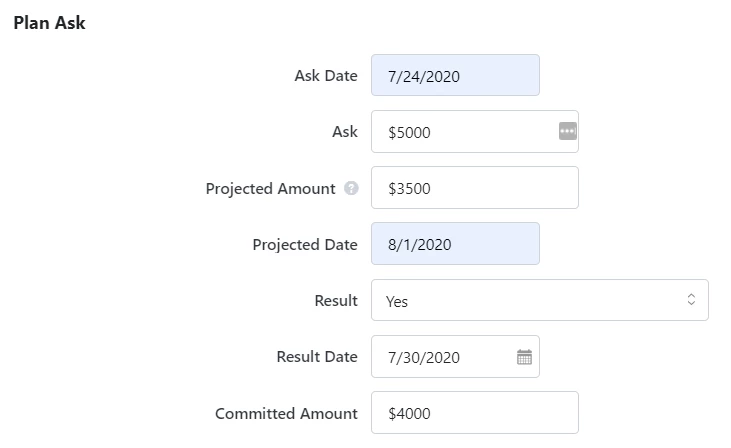Screen dimensions: 731x448
Task: Click the up-down arrows on the Result select
Action: pyautogui.click(x=691, y=299)
